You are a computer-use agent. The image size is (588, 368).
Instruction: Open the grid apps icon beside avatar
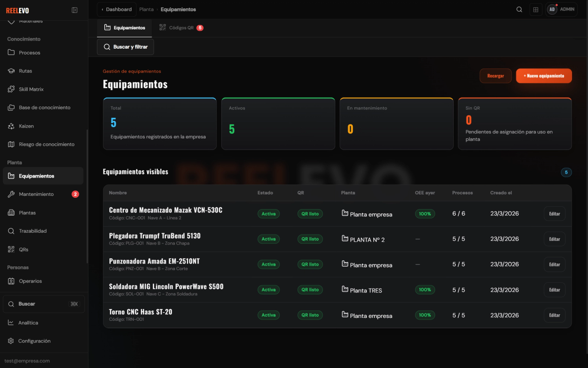point(536,9)
